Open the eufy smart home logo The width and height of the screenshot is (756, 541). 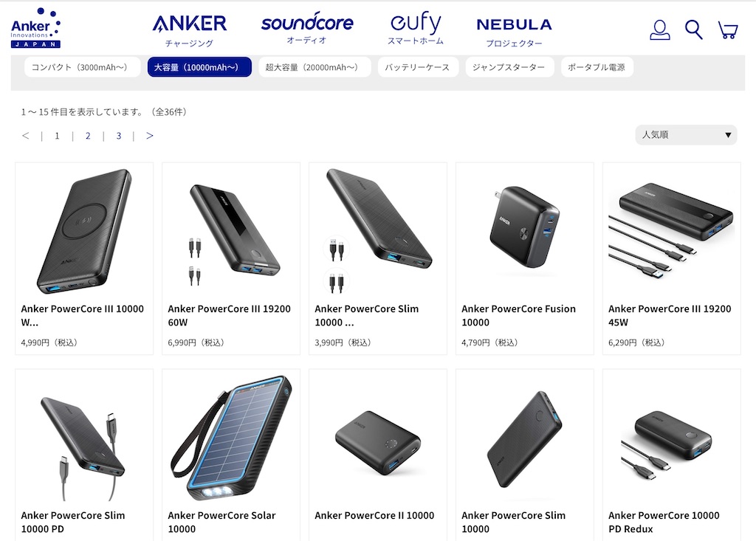(x=416, y=28)
